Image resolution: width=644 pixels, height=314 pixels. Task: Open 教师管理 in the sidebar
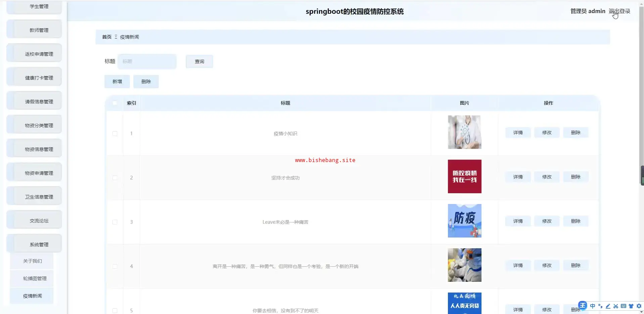[x=34, y=29]
